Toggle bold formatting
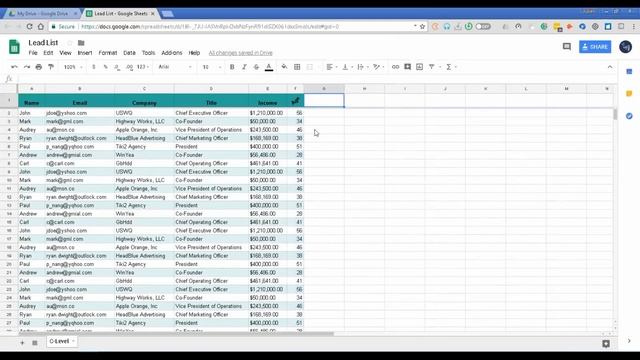This screenshot has height=360, width=640. click(232, 67)
